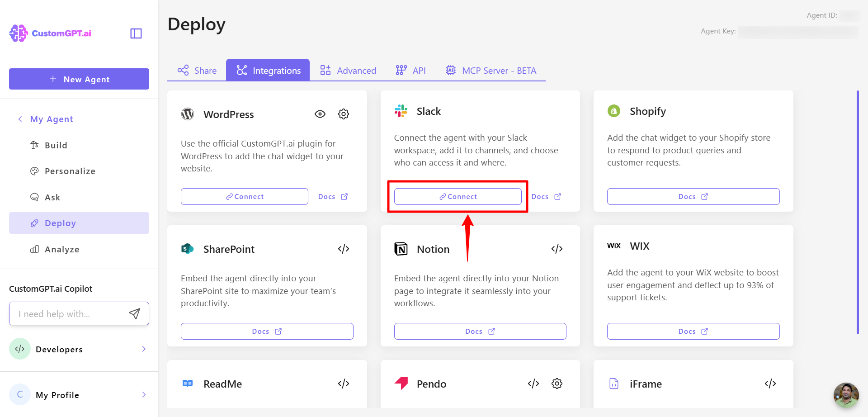
Task: Open support chat avatar bubble
Action: tap(846, 395)
